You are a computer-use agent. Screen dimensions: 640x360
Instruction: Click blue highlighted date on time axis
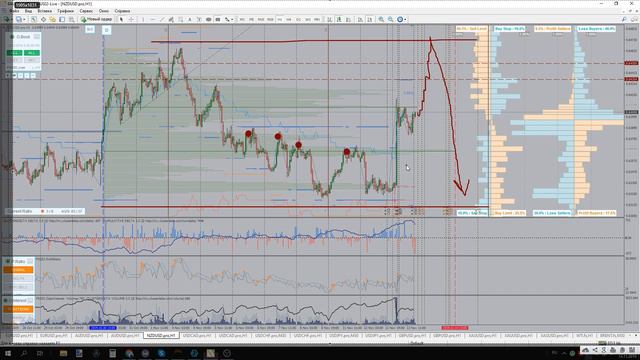tap(103, 328)
